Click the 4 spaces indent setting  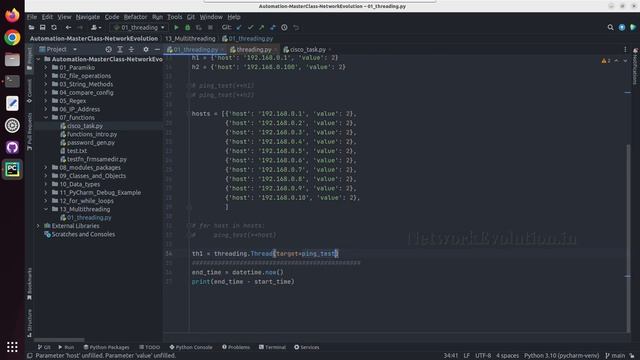pyautogui.click(x=507, y=356)
